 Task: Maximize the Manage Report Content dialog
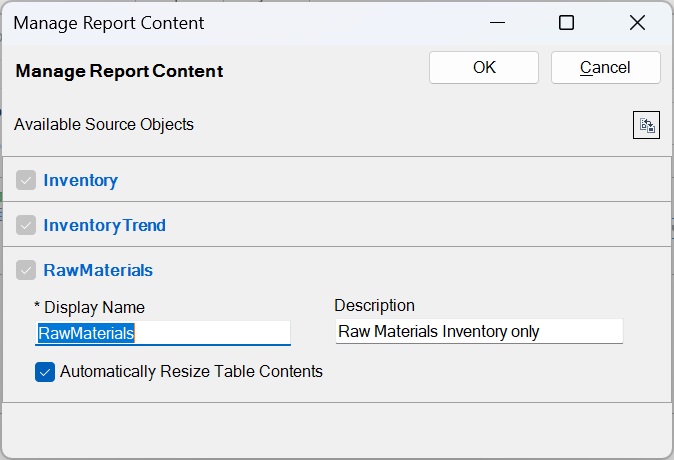(566, 22)
